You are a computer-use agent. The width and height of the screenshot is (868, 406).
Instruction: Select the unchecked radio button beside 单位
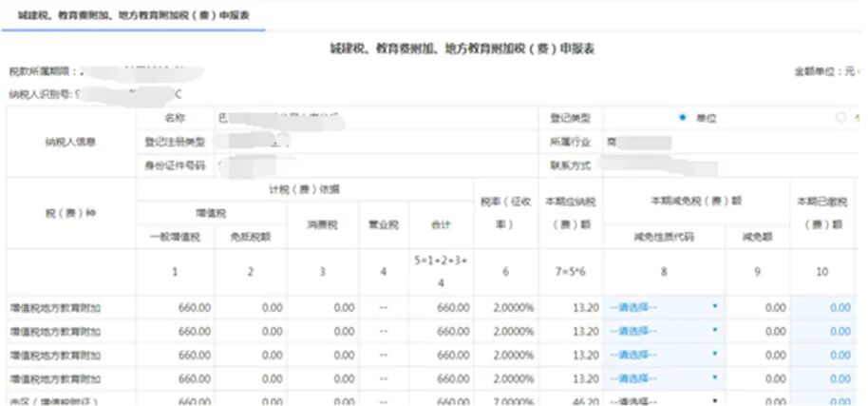tap(841, 117)
